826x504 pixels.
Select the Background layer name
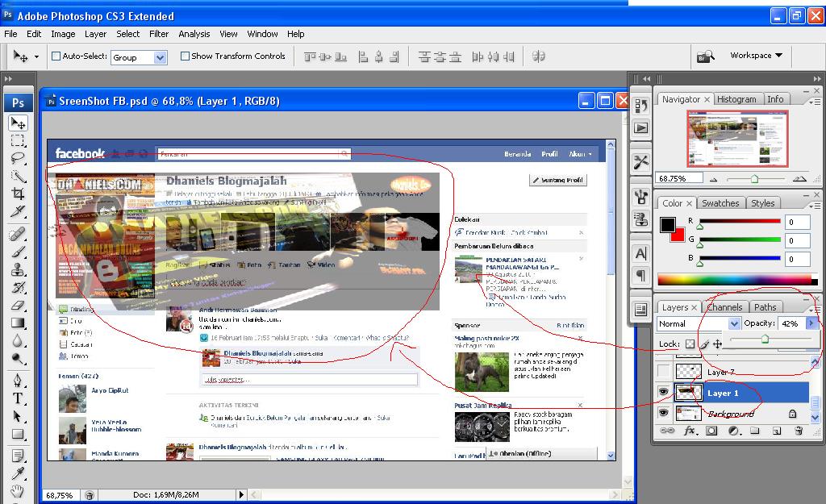coord(731,414)
